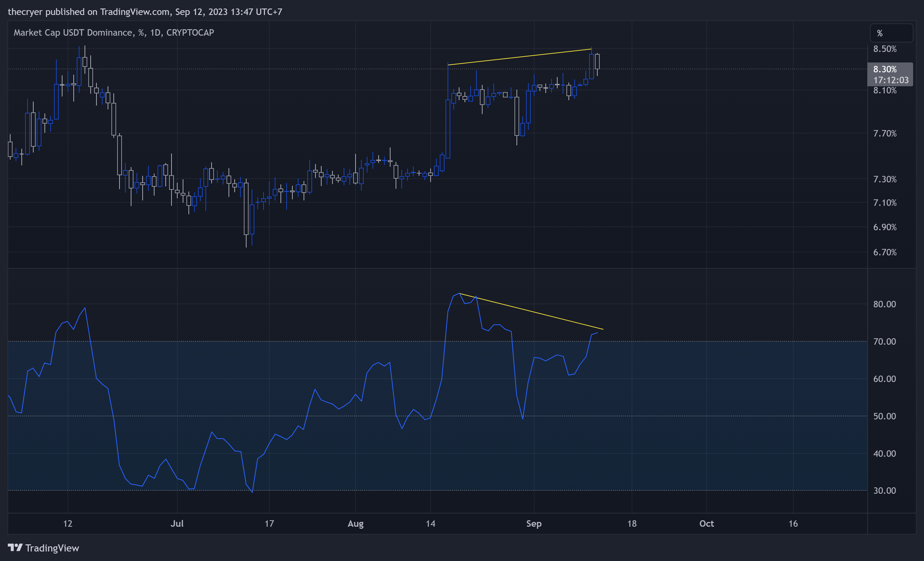Click the 6.70% price axis label
Viewport: 924px width, 561px height.
point(885,252)
